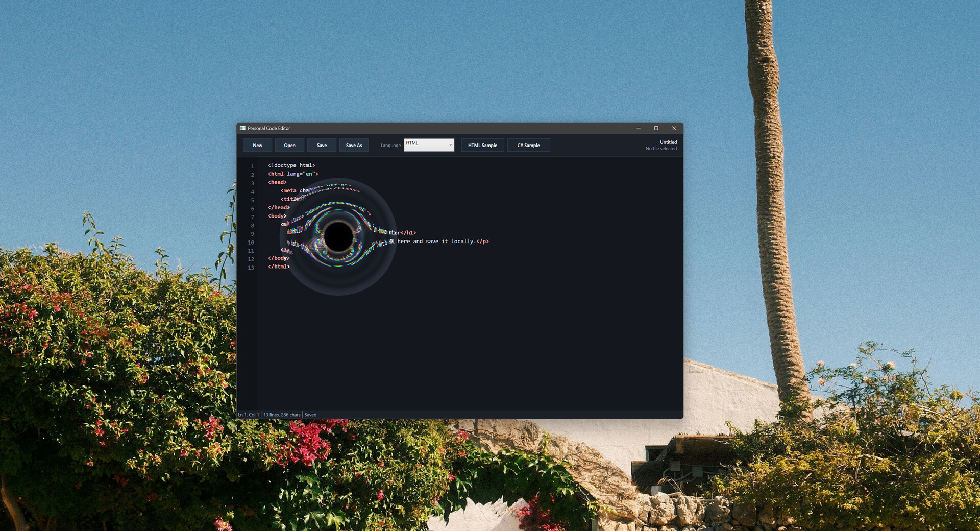Click the 'No file selected' label

[661, 149]
